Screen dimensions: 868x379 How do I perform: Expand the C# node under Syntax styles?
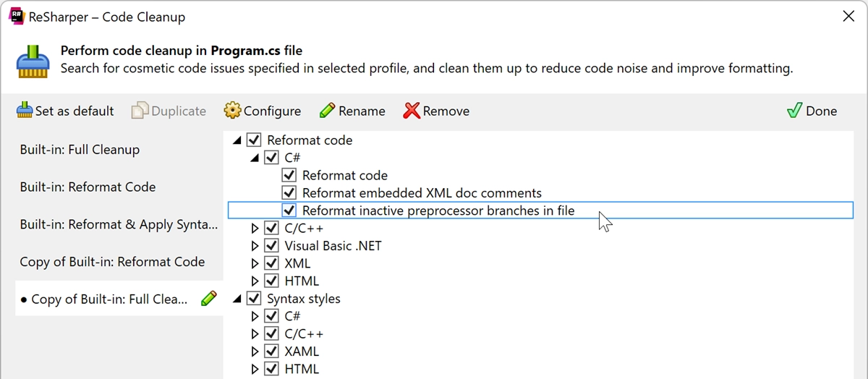[255, 316]
